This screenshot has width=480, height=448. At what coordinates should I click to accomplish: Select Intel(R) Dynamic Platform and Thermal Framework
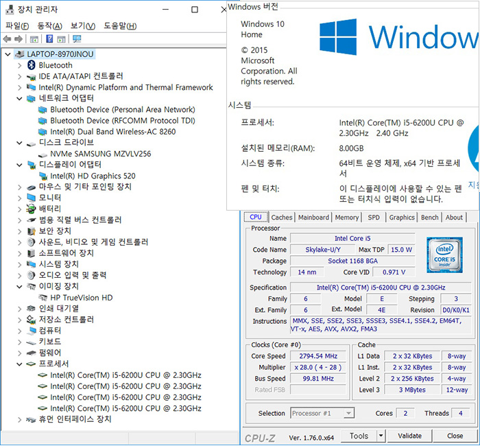(x=125, y=88)
